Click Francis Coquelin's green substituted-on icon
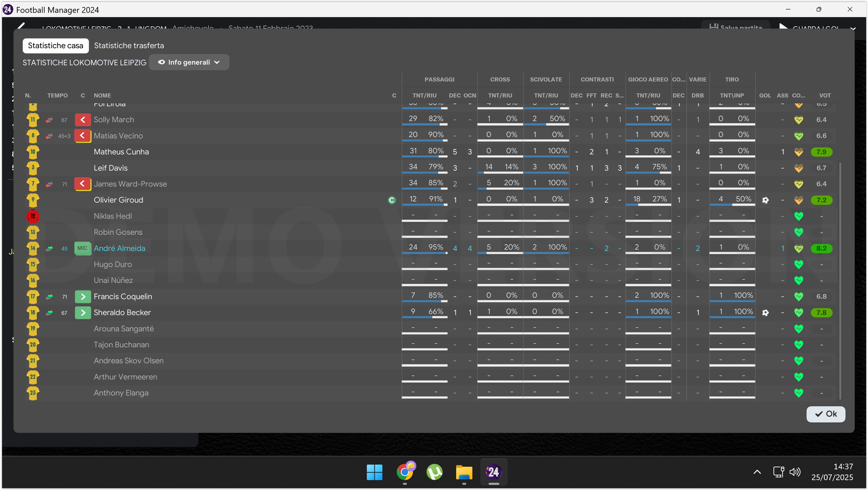 tap(83, 297)
